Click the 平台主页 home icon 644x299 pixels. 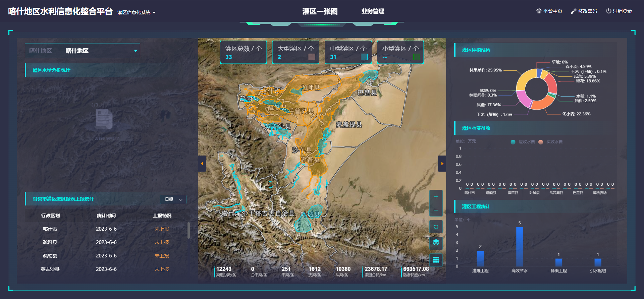click(539, 11)
